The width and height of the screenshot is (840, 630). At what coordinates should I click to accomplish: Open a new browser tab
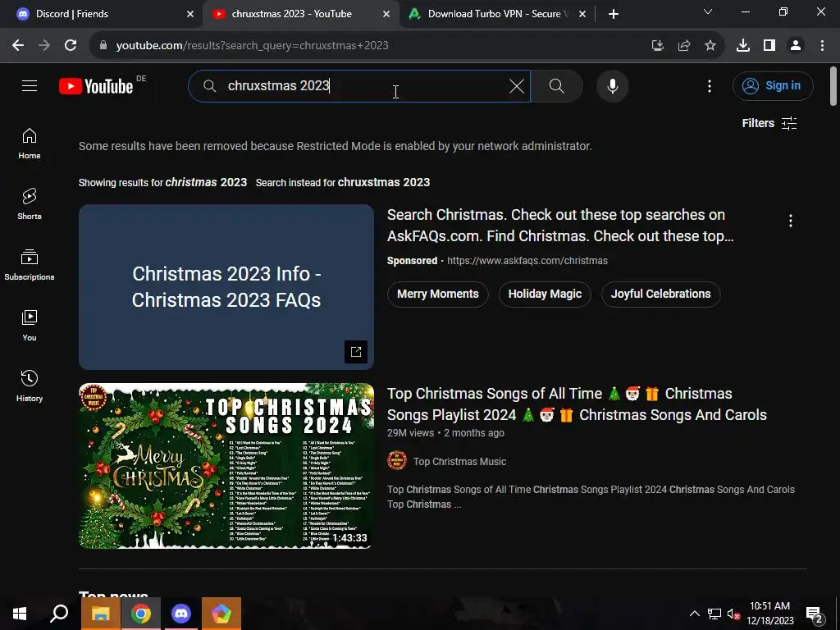tap(614, 15)
